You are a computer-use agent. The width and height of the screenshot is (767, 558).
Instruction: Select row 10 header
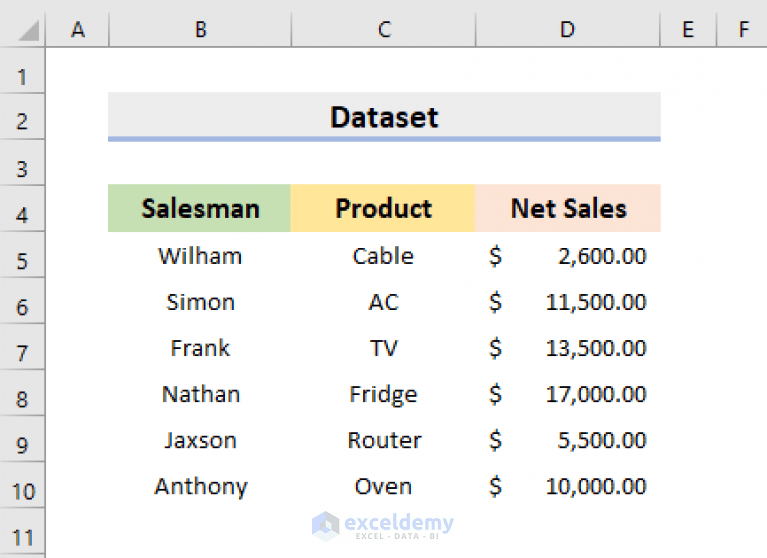tap(22, 485)
